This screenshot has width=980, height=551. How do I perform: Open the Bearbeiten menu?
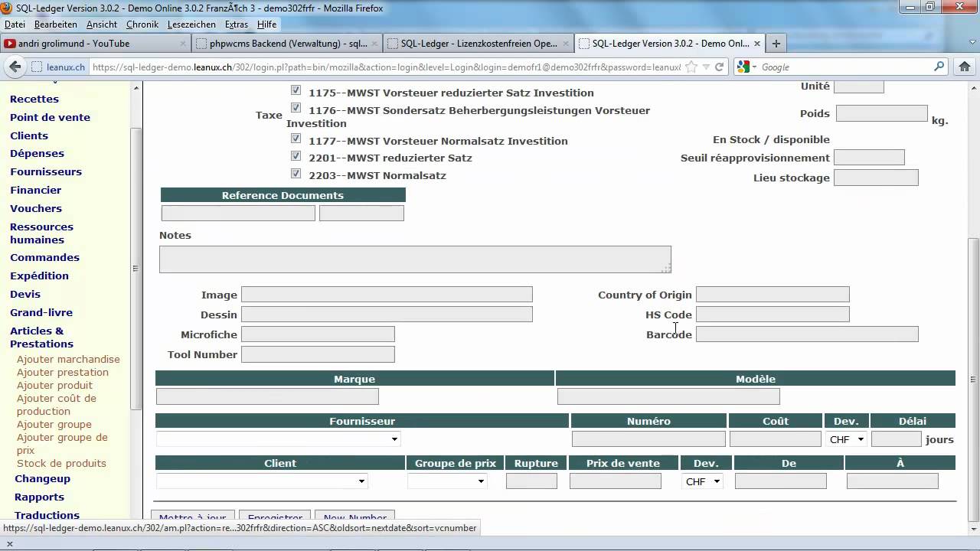tap(55, 24)
